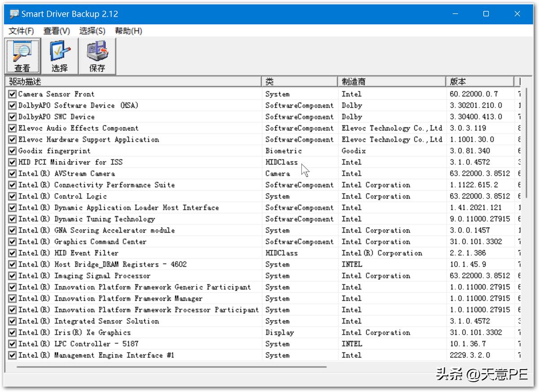This screenshot has width=539, height=392.
Task: Click the 类 column header
Action: click(x=299, y=82)
